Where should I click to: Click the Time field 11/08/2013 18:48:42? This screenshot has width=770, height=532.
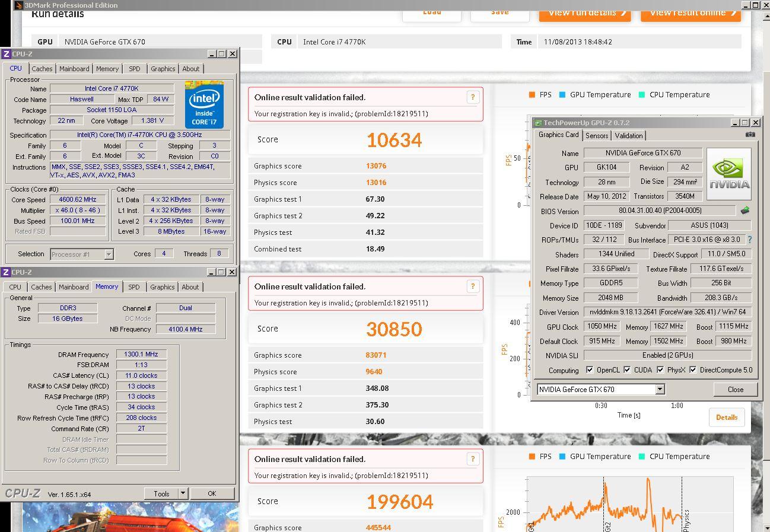pos(639,42)
